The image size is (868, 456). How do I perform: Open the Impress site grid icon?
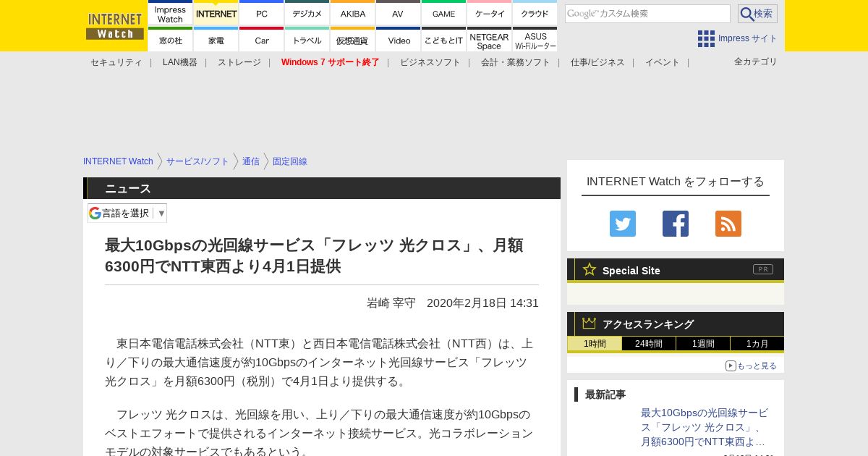(x=706, y=38)
